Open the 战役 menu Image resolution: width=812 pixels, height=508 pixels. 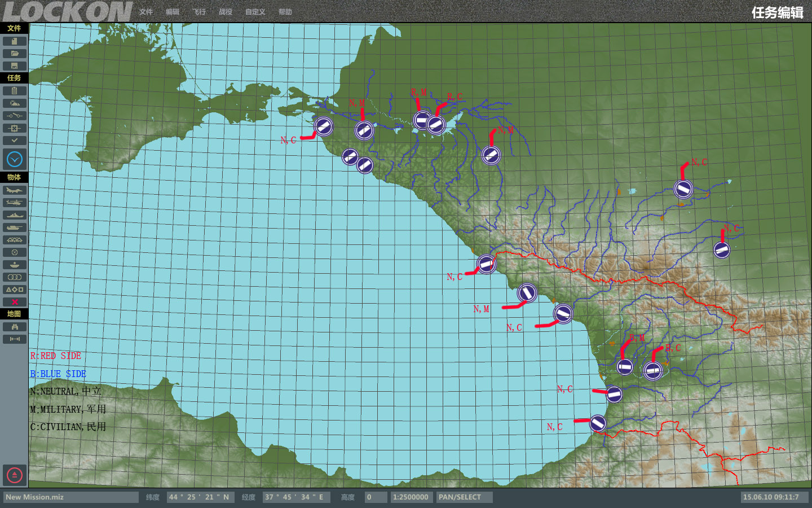[226, 12]
